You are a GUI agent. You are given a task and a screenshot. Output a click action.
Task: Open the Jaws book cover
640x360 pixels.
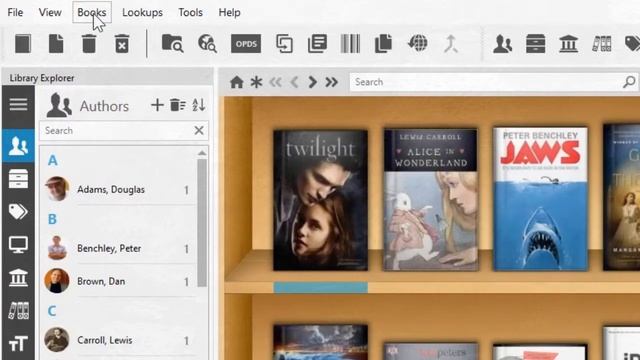(541, 199)
